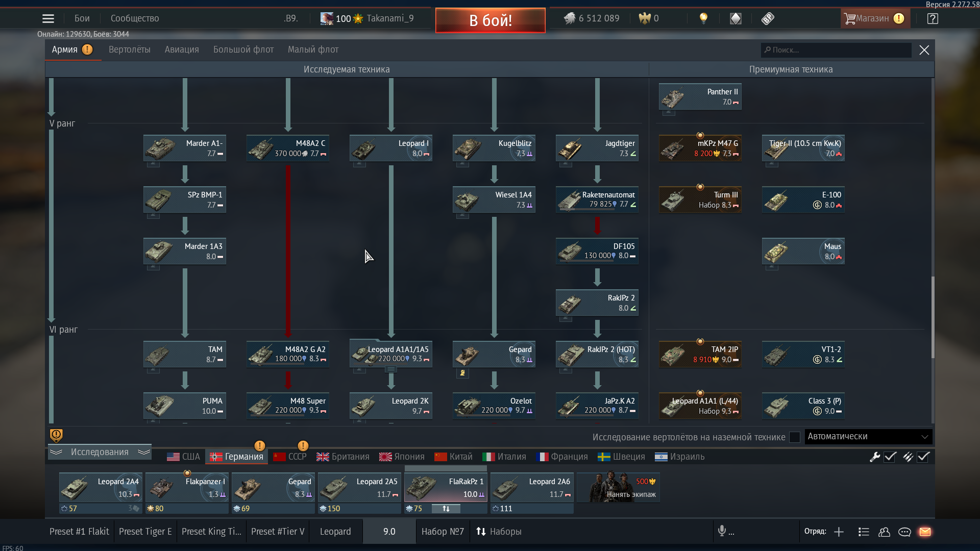
Task: Click the research tree vertical scrollbar
Action: click(x=933, y=316)
